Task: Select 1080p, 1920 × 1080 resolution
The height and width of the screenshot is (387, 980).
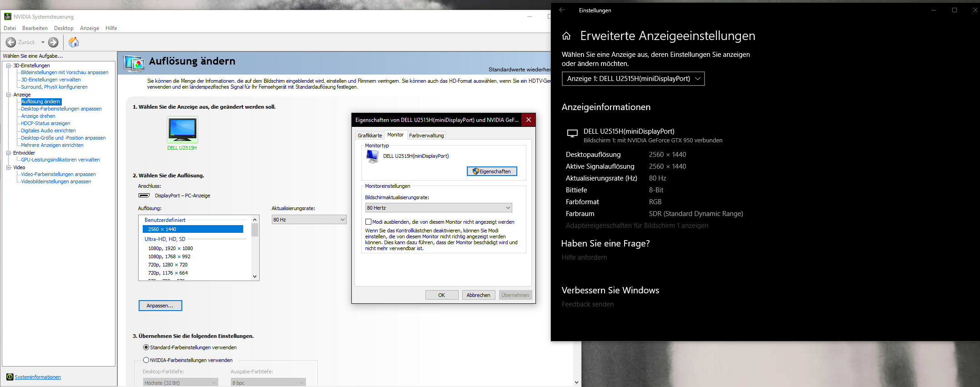Action: [x=170, y=248]
